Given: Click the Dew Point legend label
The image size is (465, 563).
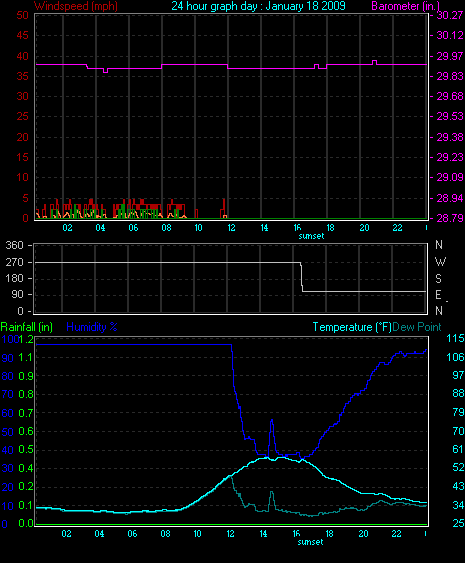Looking at the screenshot, I should tap(417, 327).
